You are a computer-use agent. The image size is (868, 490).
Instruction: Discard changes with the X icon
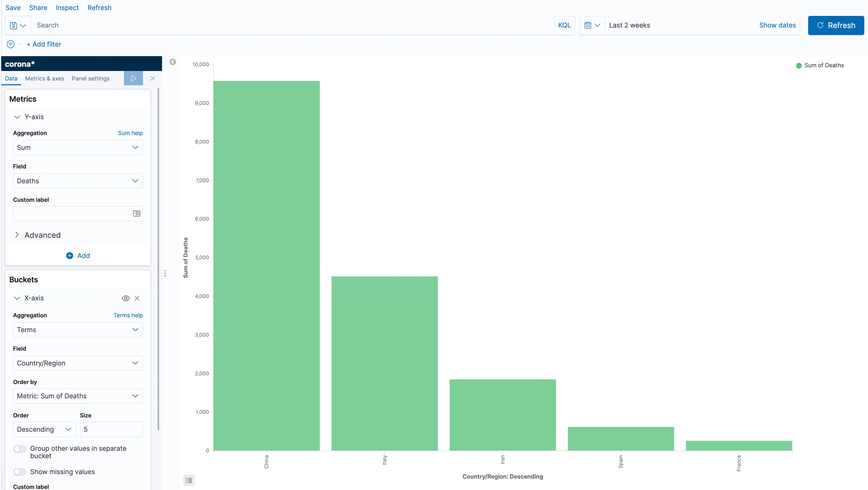coord(153,78)
